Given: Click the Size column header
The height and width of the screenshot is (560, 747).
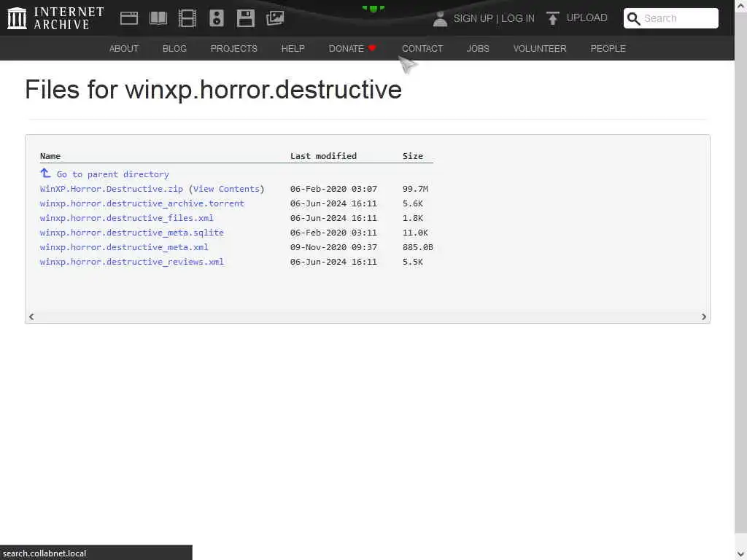Looking at the screenshot, I should pyautogui.click(x=413, y=156).
